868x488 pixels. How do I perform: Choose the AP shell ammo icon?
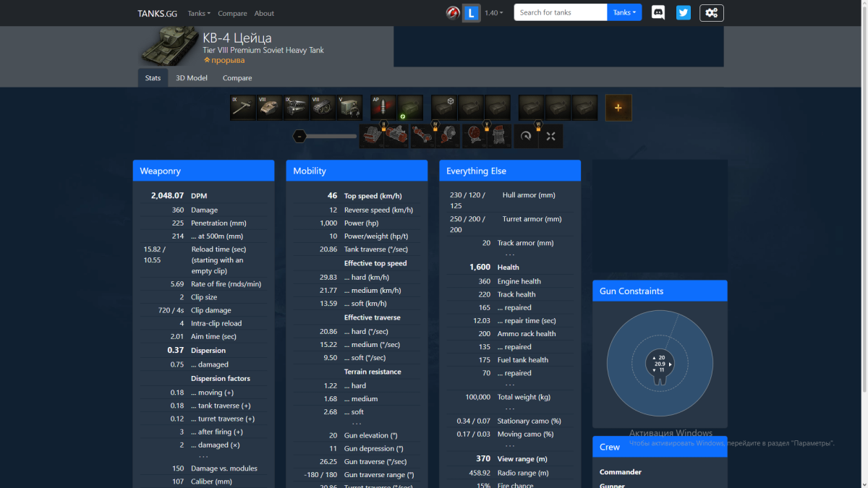click(x=383, y=107)
